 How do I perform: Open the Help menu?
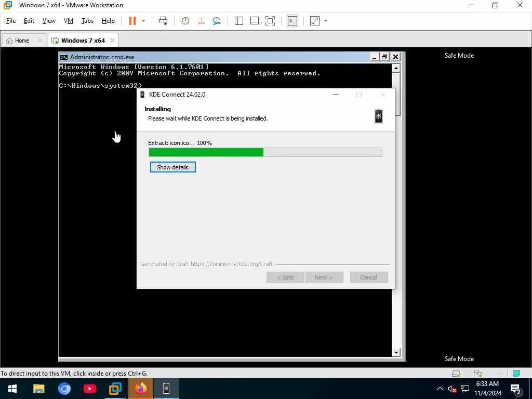tap(108, 21)
